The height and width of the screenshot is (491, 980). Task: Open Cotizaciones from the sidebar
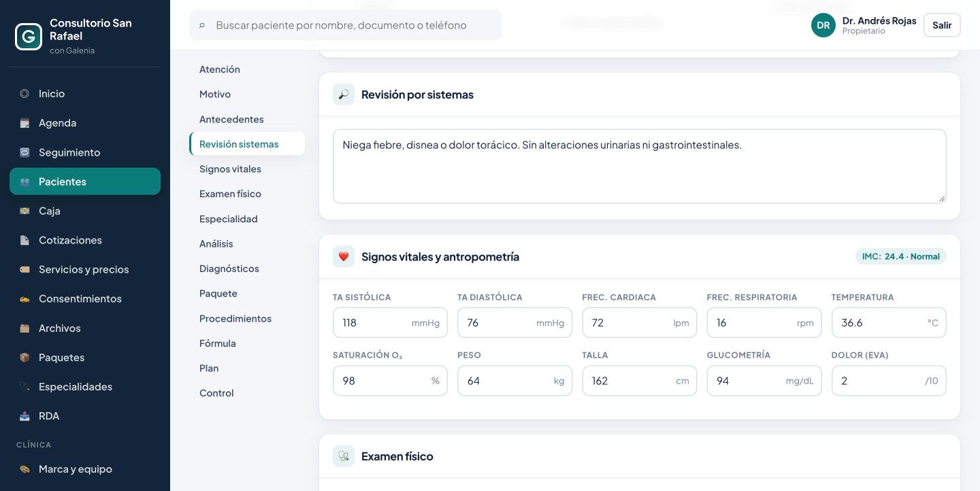(85, 240)
